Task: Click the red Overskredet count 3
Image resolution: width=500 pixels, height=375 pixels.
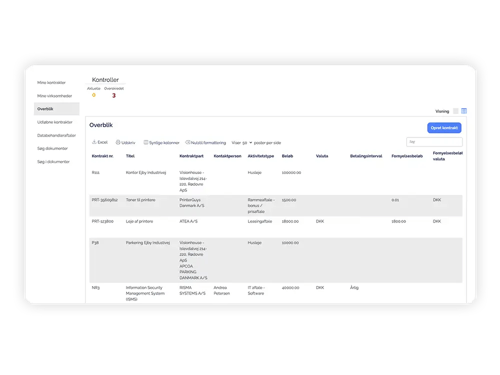Action: click(x=114, y=95)
